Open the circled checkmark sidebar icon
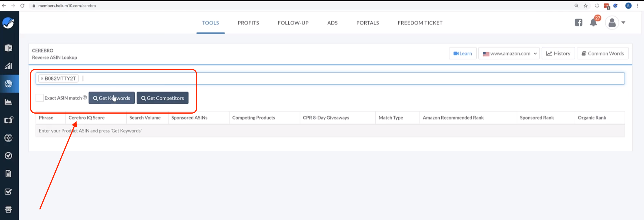The width and height of the screenshot is (644, 220). (x=8, y=156)
